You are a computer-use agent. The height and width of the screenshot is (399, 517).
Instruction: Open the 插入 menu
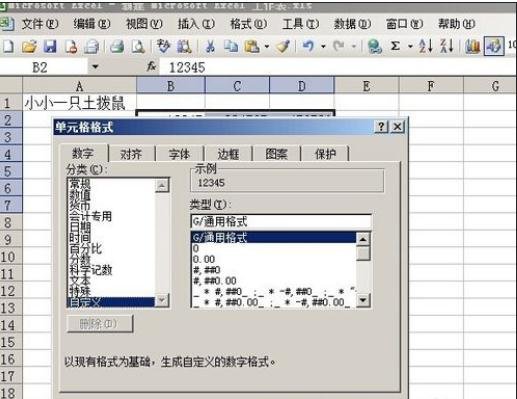[x=196, y=24]
